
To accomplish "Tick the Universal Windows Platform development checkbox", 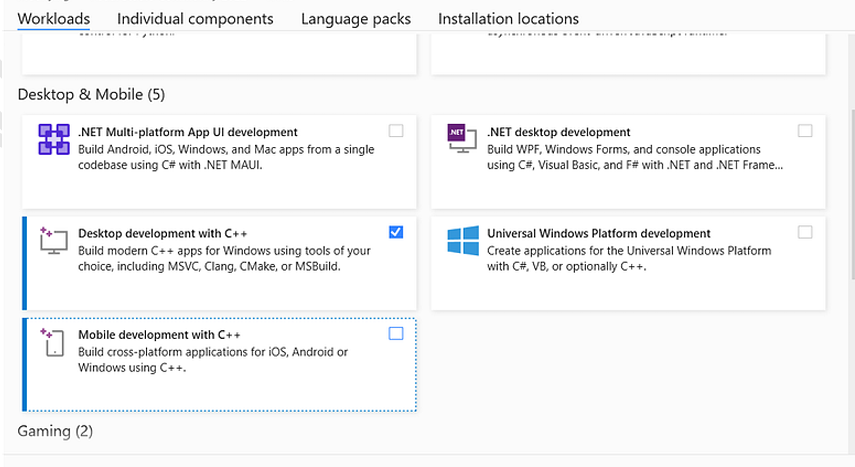I will click(x=805, y=232).
